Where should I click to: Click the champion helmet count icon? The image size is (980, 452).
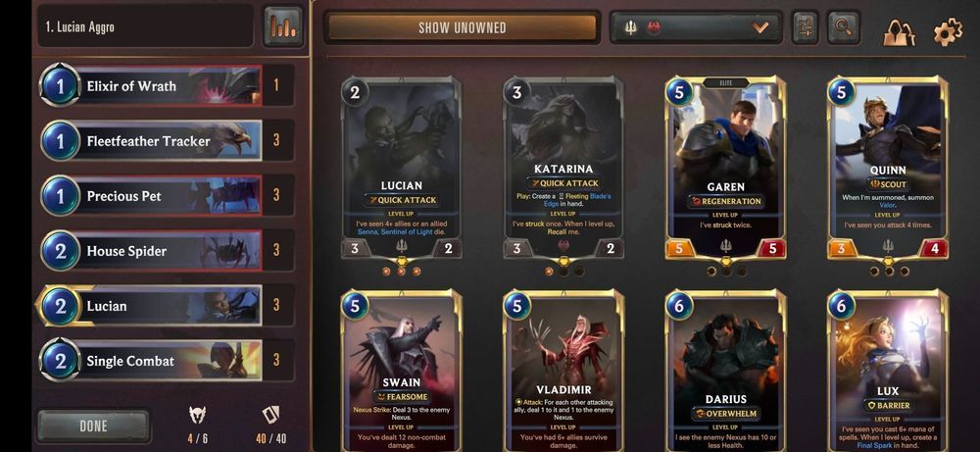[x=198, y=414]
